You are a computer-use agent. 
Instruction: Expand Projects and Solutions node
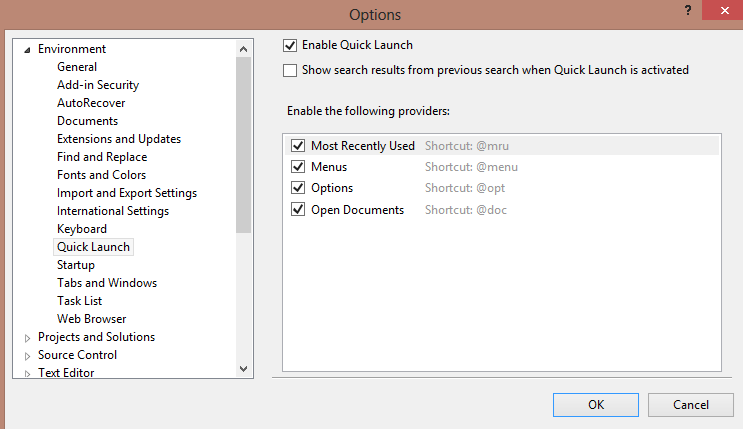click(27, 338)
